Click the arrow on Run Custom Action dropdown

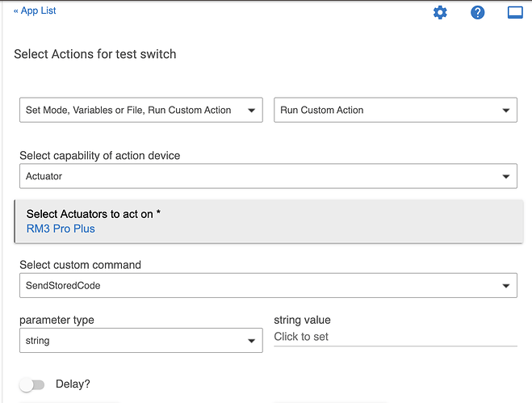tap(505, 111)
